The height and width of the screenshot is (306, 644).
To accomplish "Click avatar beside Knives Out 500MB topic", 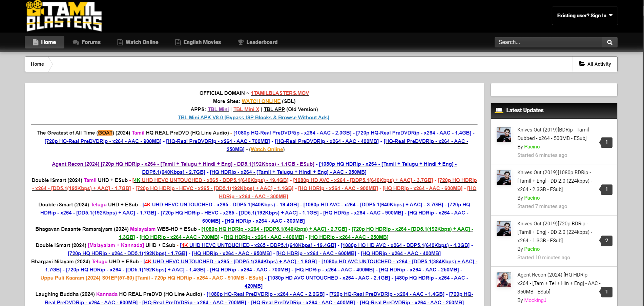I will click(504, 135).
